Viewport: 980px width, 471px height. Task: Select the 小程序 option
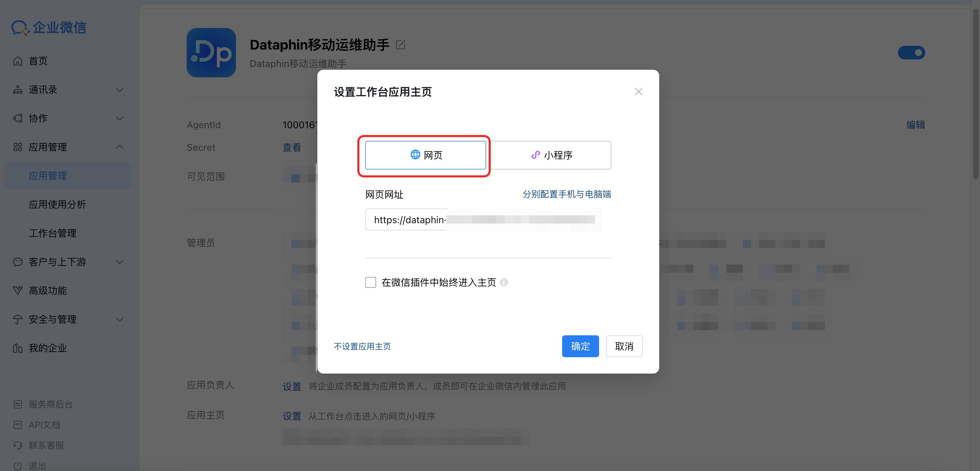click(551, 155)
